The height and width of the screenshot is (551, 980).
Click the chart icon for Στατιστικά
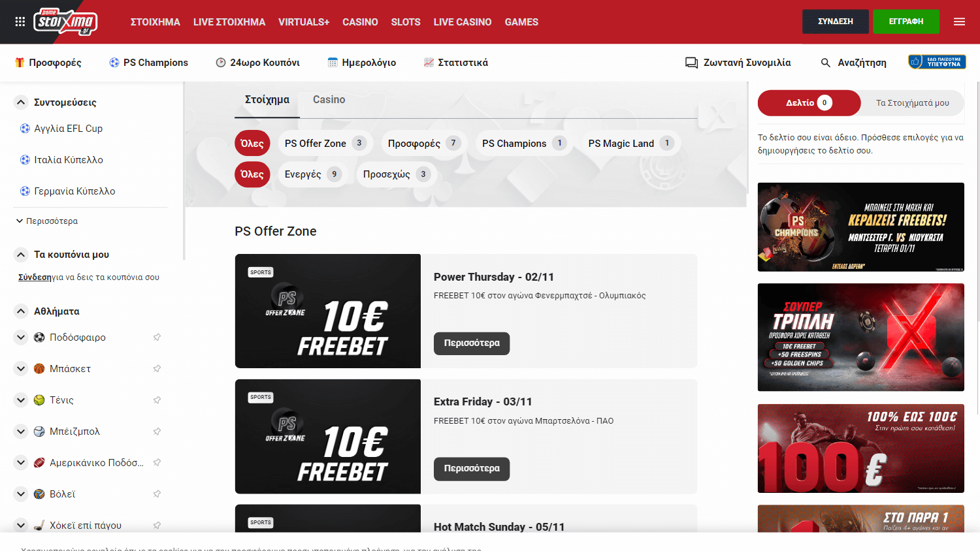(x=429, y=63)
